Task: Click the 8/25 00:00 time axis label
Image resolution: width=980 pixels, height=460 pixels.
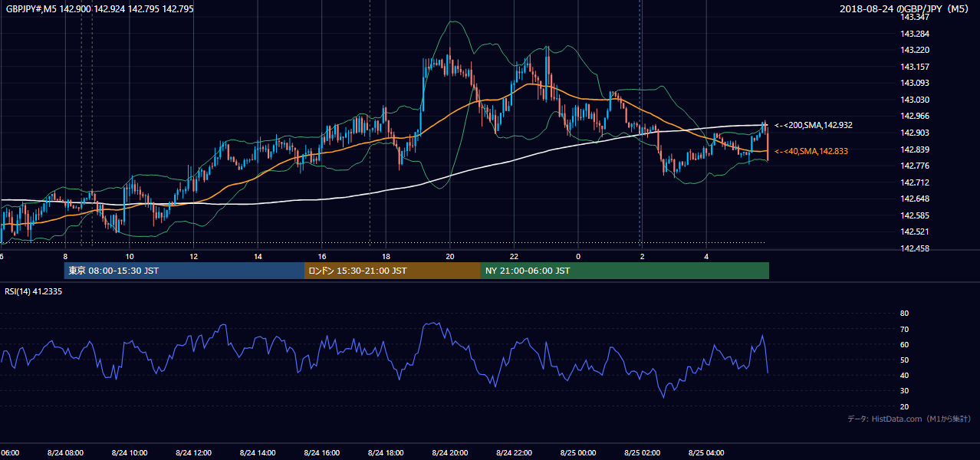Action: click(x=578, y=453)
